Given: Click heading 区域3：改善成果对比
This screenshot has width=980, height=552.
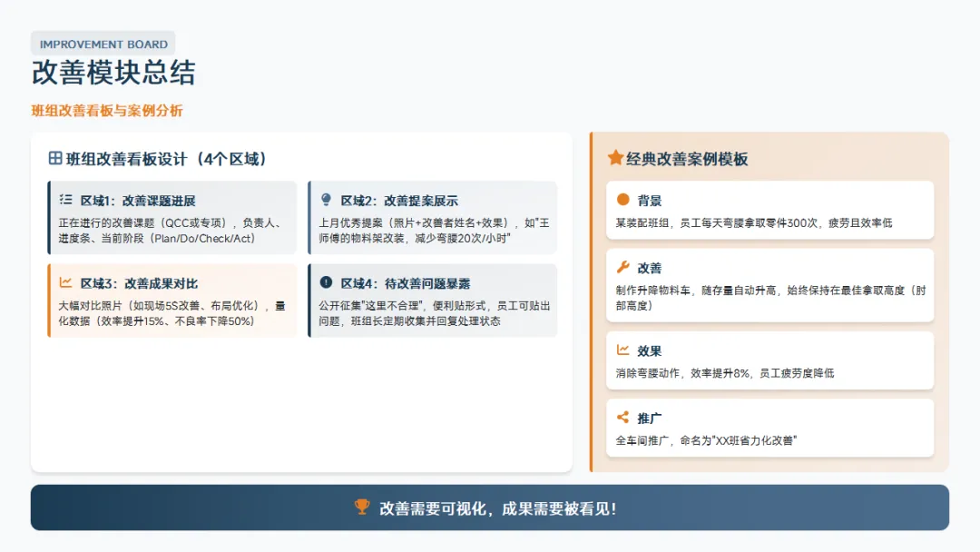Looking at the screenshot, I should pyautogui.click(x=139, y=284).
